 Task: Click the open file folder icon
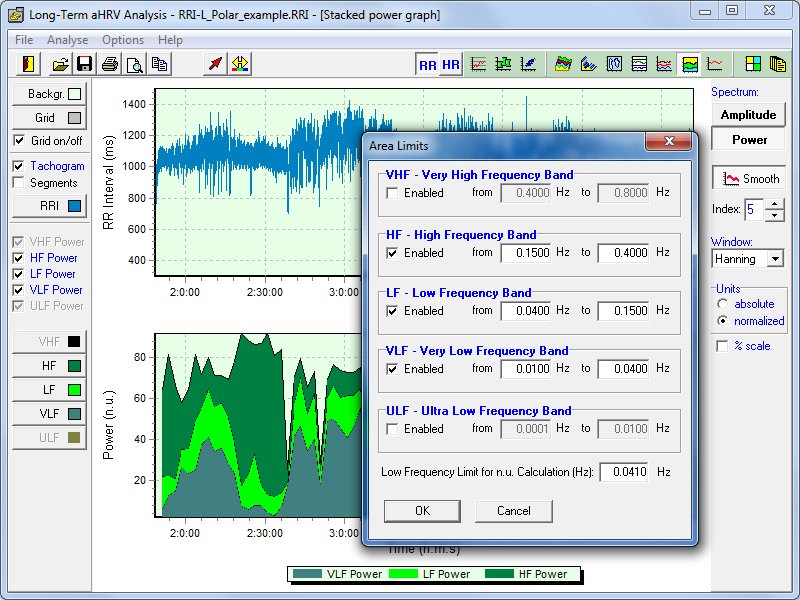click(61, 65)
